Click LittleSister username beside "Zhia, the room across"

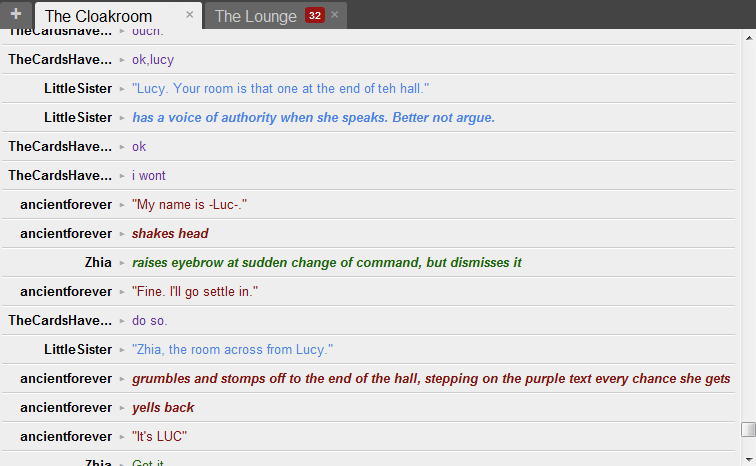[78, 349]
